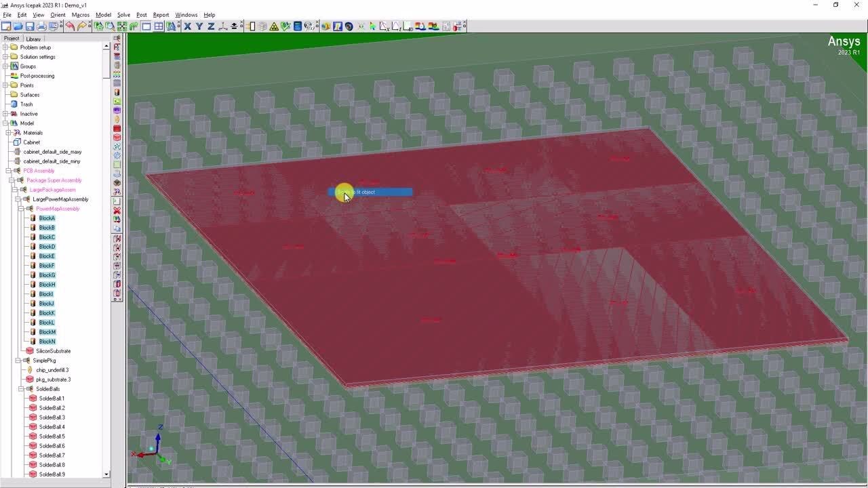868x488 pixels.
Task: Open the Orient menu
Action: pos(58,15)
